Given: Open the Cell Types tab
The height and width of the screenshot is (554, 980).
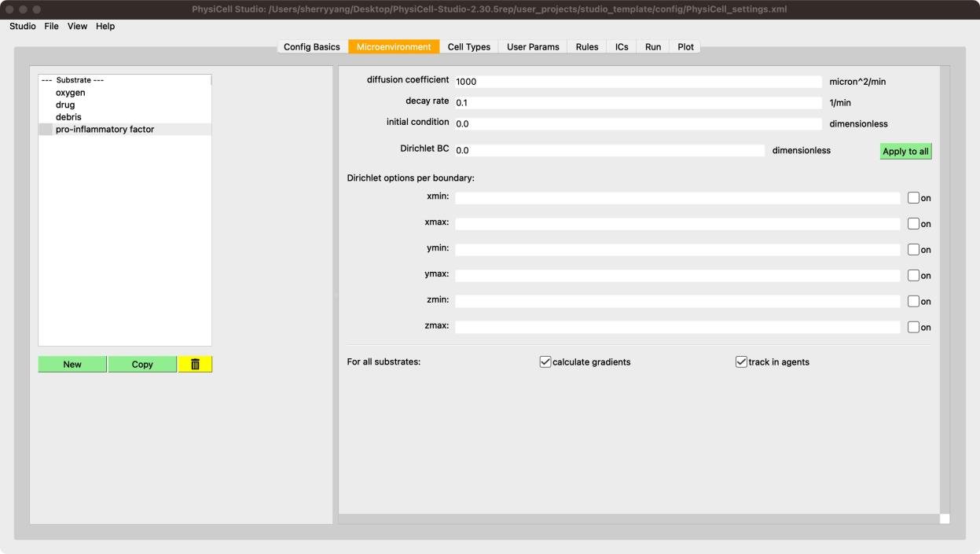Looking at the screenshot, I should (x=468, y=47).
